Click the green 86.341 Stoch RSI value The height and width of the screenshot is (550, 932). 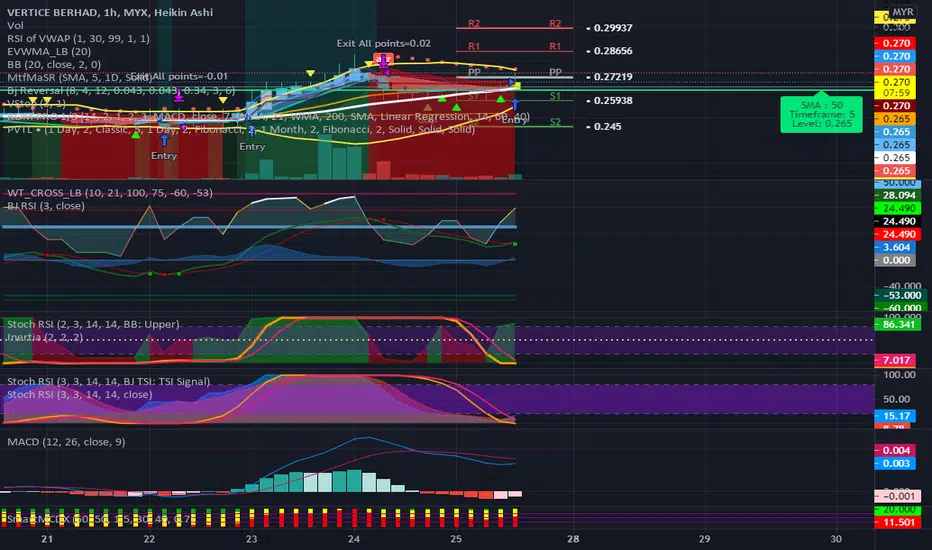point(898,325)
